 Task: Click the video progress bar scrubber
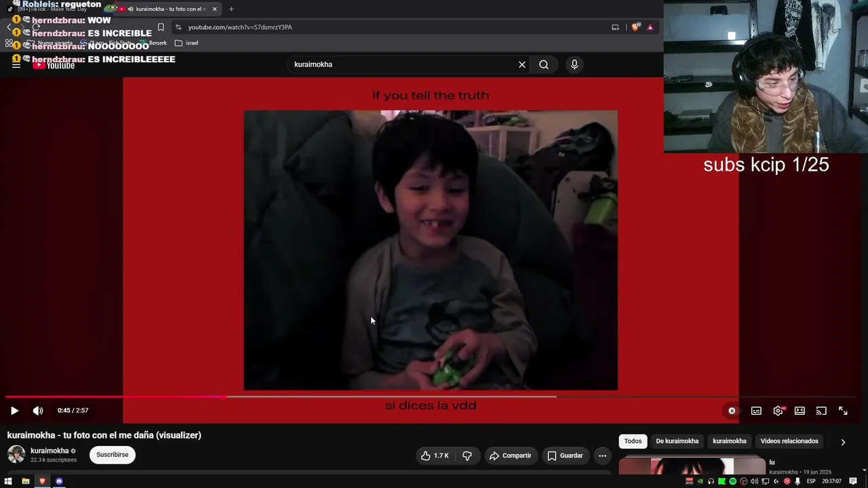[x=224, y=396]
